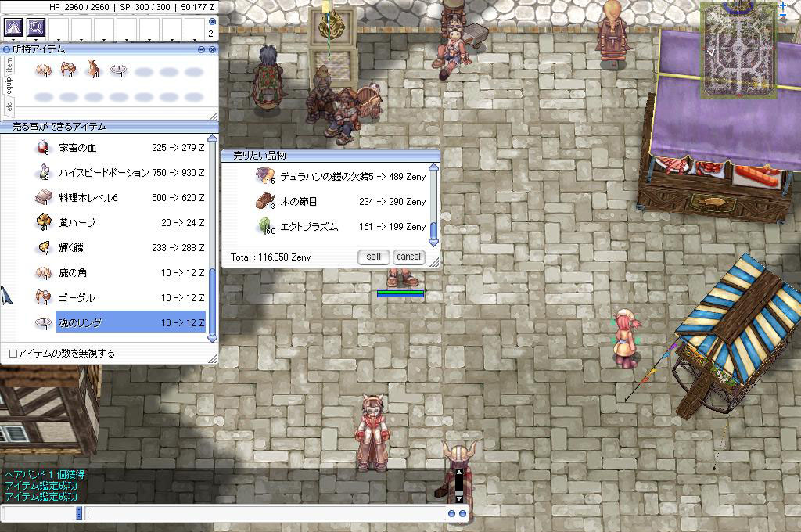Screen dimensions: 801x532
Task: Confirm the sale with the sell button
Action: (x=373, y=257)
